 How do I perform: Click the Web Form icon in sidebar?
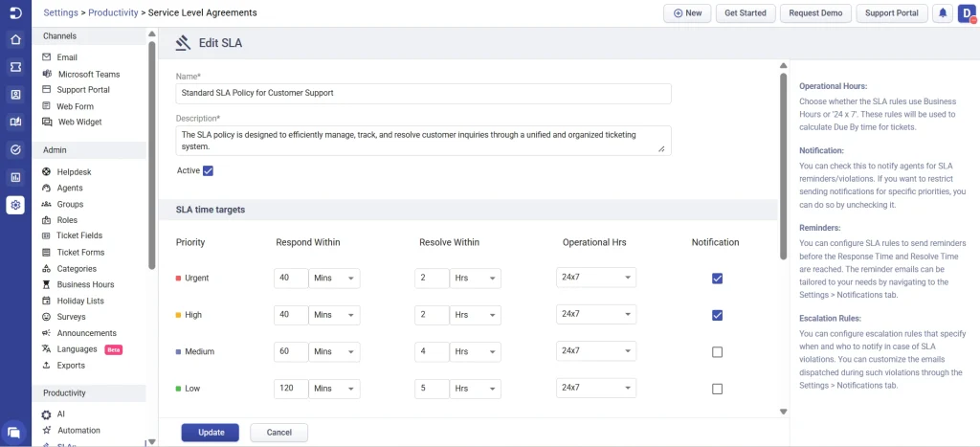pyautogui.click(x=46, y=106)
